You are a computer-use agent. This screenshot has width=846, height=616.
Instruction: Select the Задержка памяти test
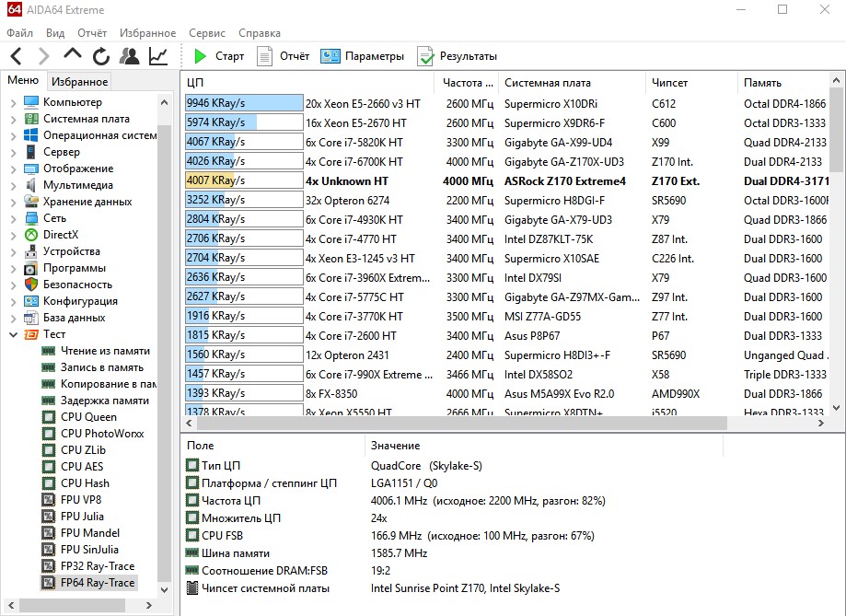(105, 401)
